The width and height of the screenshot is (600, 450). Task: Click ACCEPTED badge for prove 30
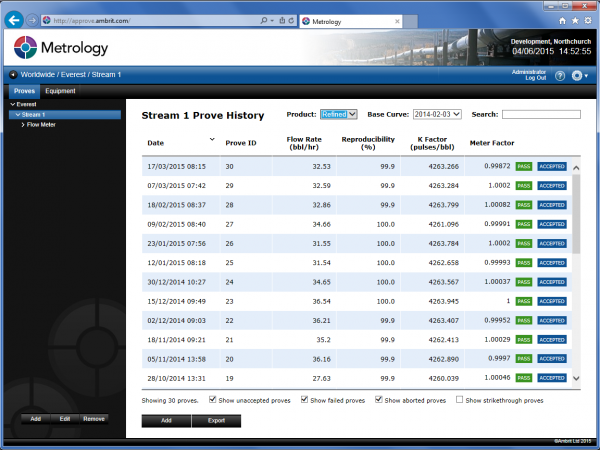552,166
